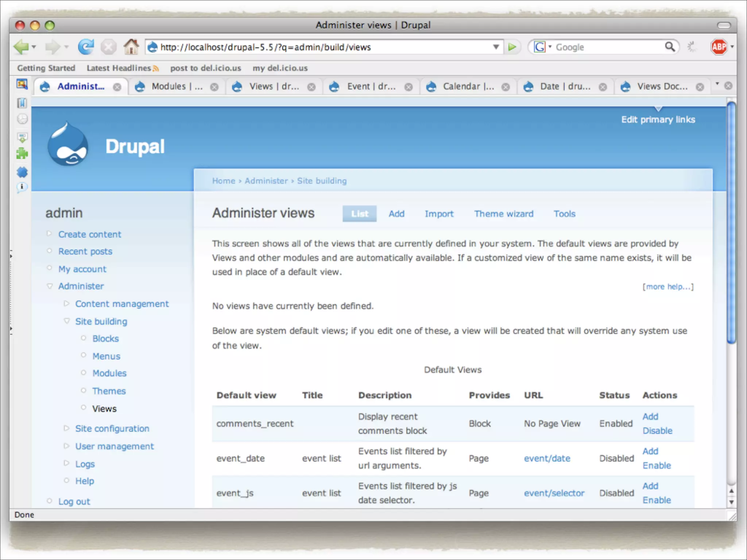Click the Edit primary links link
The width and height of the screenshot is (747, 560).
658,120
